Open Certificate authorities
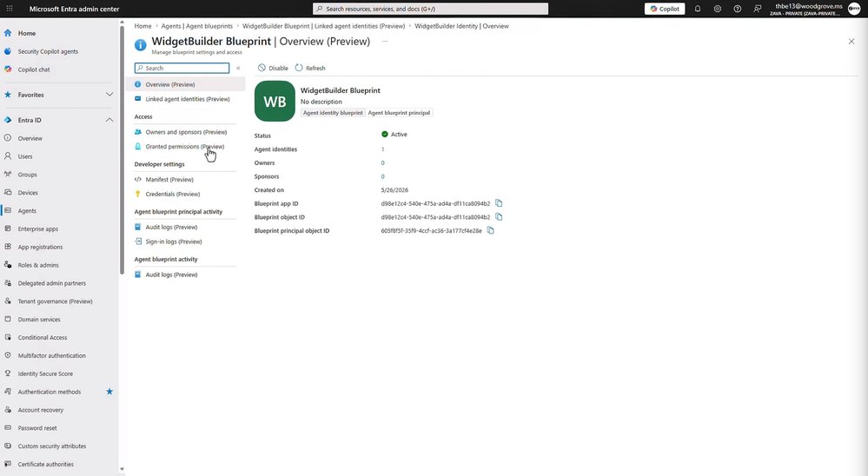This screenshot has height=476, width=868. pyautogui.click(x=45, y=465)
